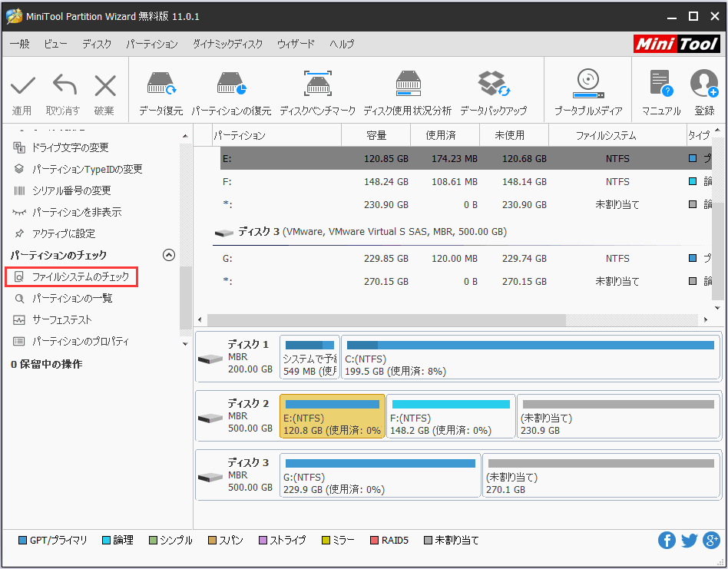
Task: Click the 論理 legend color swatch
Action: point(106,541)
